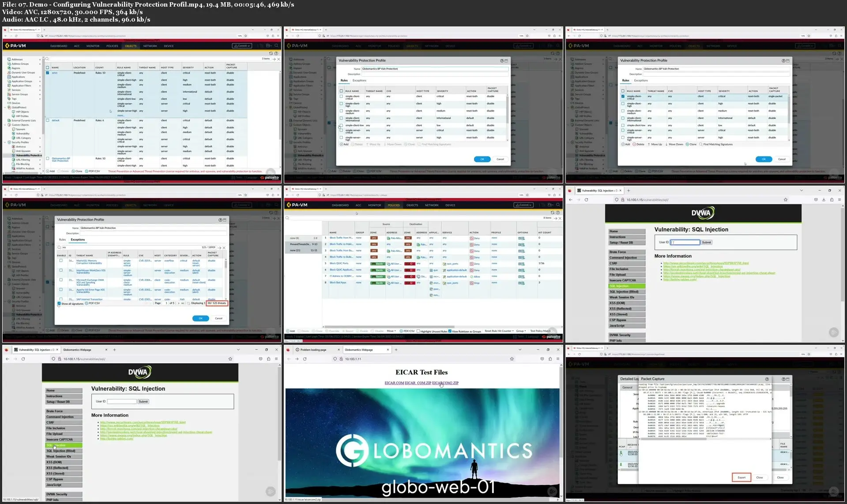Open the Group dropdown below the rulebase
Screen dimensions: 847x504
coord(521,331)
